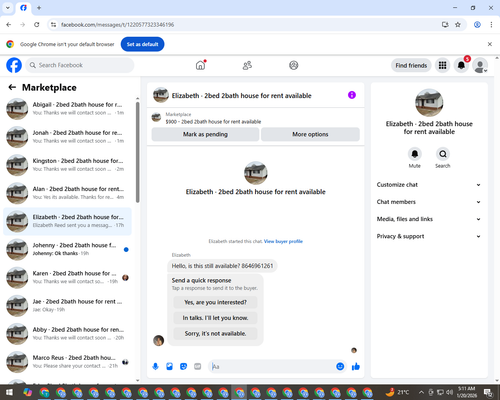Expand the Privacy & support section
The height and width of the screenshot is (400, 500).
pyautogui.click(x=429, y=236)
